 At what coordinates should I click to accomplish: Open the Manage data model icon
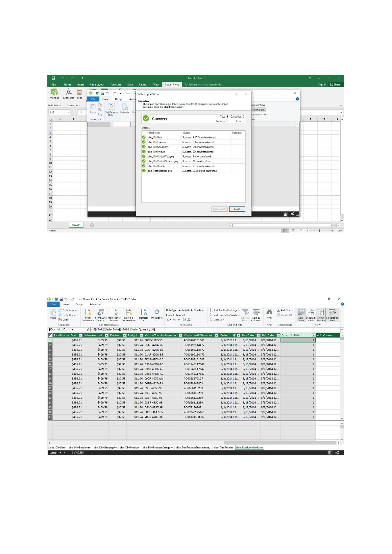[x=54, y=93]
